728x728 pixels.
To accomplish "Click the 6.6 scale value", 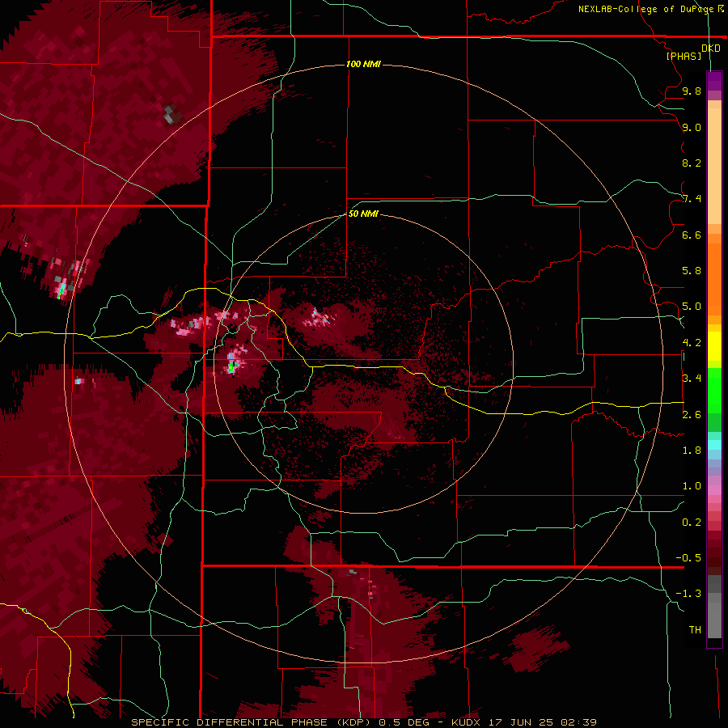I will point(692,235).
